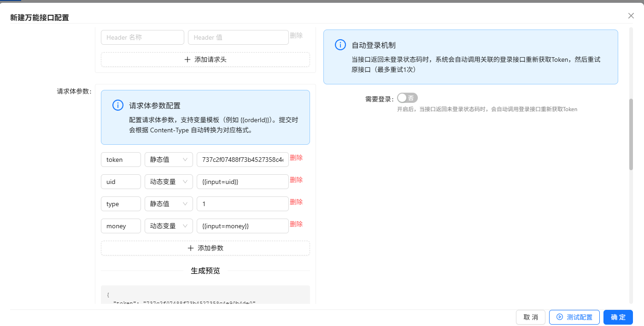Expand the 动态变量 dropdown for money
The width and height of the screenshot is (644, 326).
coord(169,226)
